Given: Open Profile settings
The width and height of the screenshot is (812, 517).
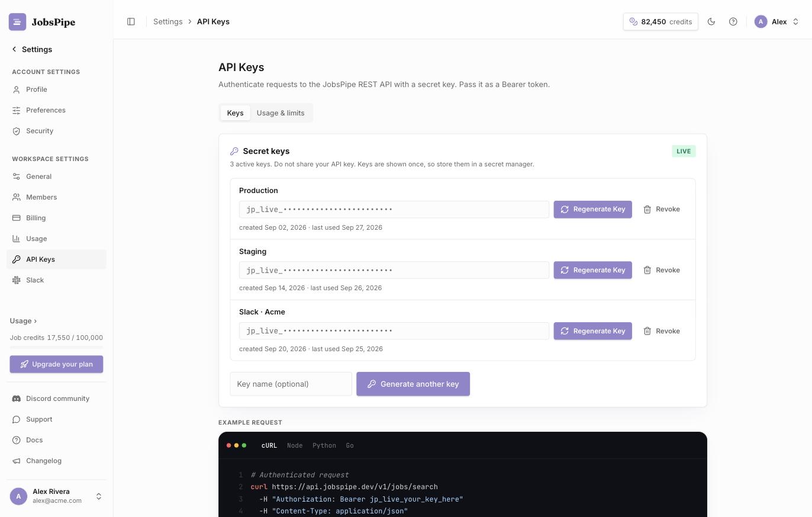Looking at the screenshot, I should (56, 89).
